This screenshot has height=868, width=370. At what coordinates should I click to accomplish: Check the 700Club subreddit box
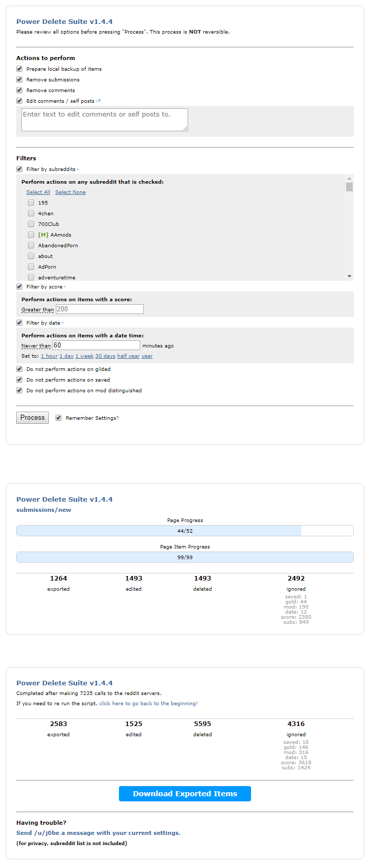point(31,224)
